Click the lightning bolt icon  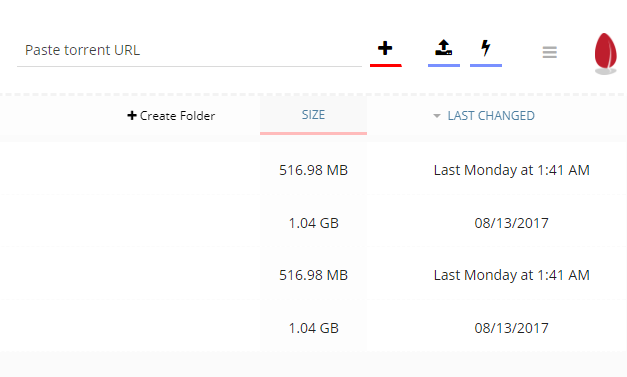(x=485, y=48)
